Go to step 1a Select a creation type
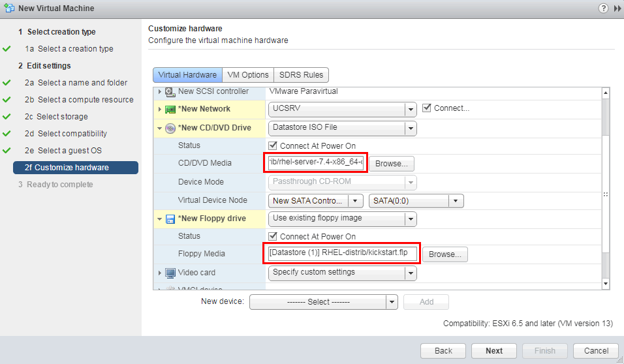This screenshot has height=364, width=624. click(x=69, y=49)
